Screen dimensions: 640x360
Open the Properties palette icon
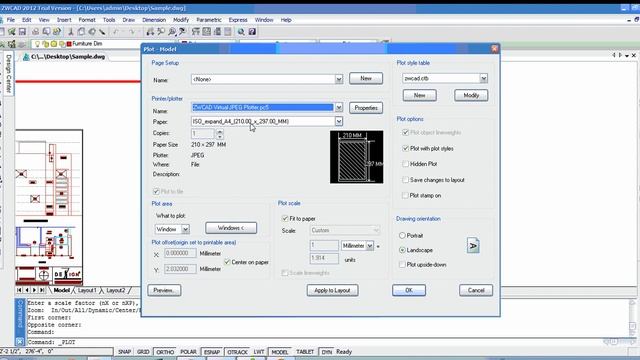(196, 31)
